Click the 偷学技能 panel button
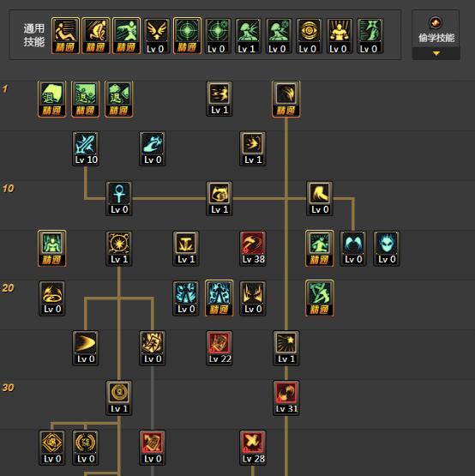The height and width of the screenshot is (476, 475). coord(436,34)
